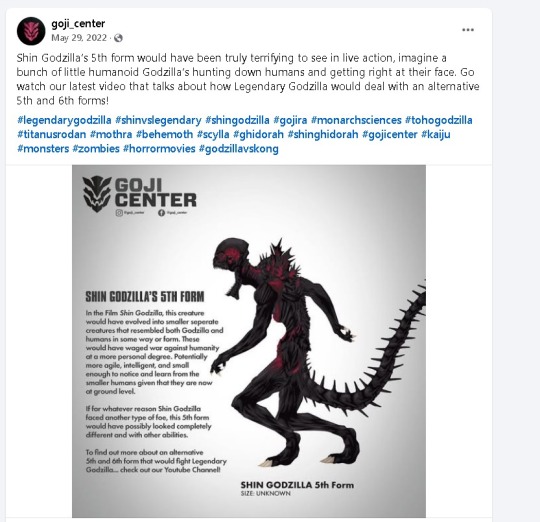Open the #titanusrodan hashtag
The height and width of the screenshot is (522, 540).
click(52, 134)
